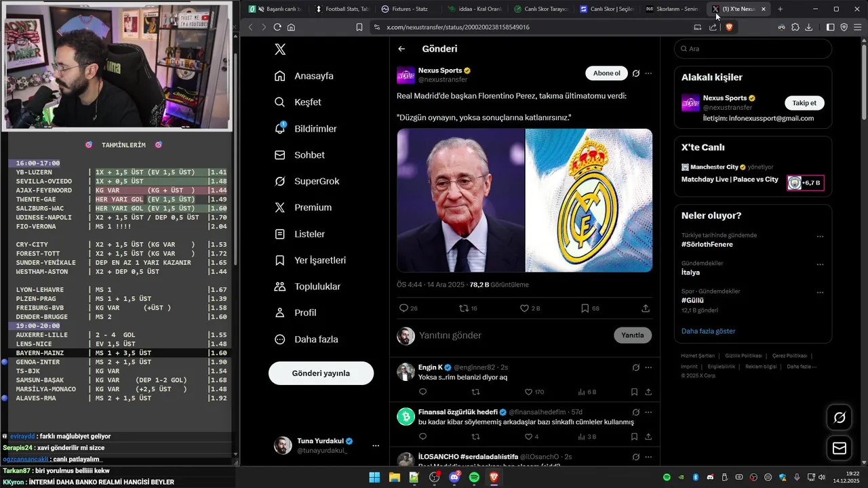Click the Yanıtını gönder reply field
The width and height of the screenshot is (868, 488).
tap(513, 335)
